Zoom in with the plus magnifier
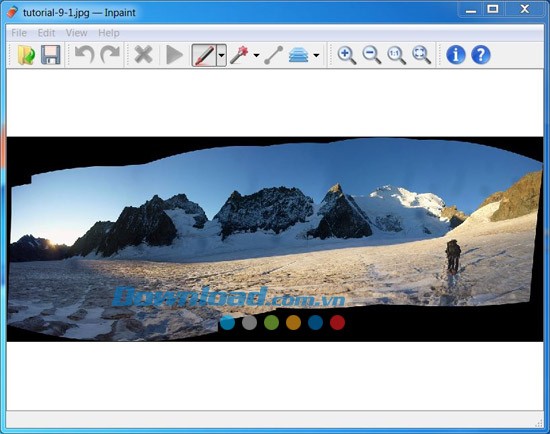Screen dimensions: 550x434 (347, 55)
